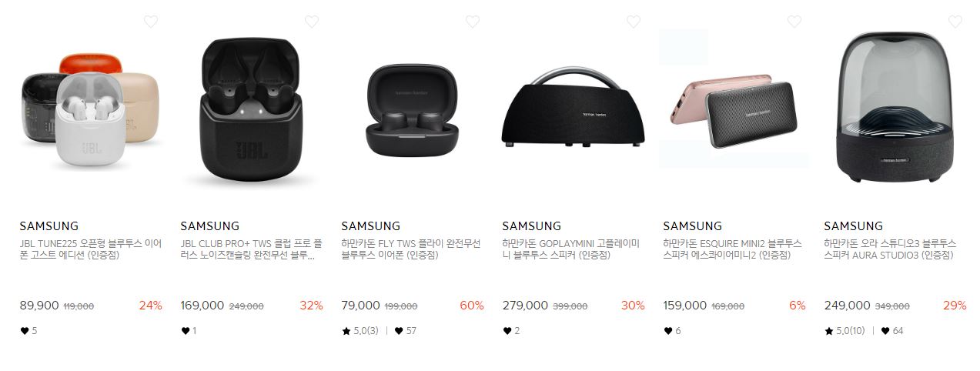Toggle wishlist heart on JBL CLUB PRO+ TWS
Viewport: 980px width, 371px height.
tap(312, 22)
